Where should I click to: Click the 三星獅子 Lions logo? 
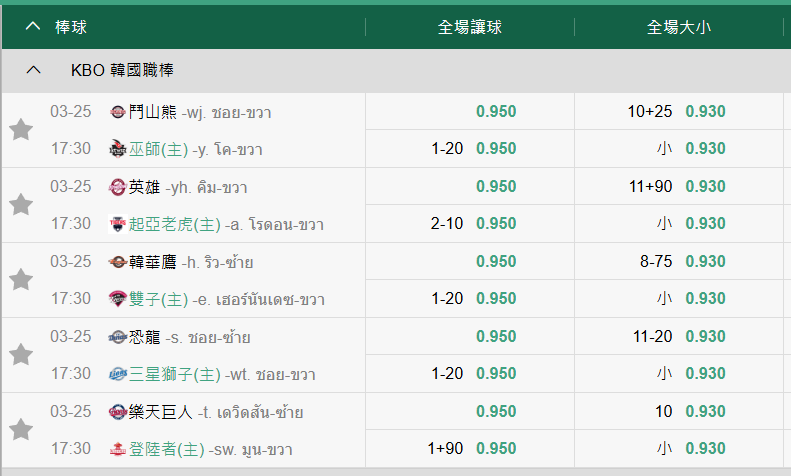118,374
